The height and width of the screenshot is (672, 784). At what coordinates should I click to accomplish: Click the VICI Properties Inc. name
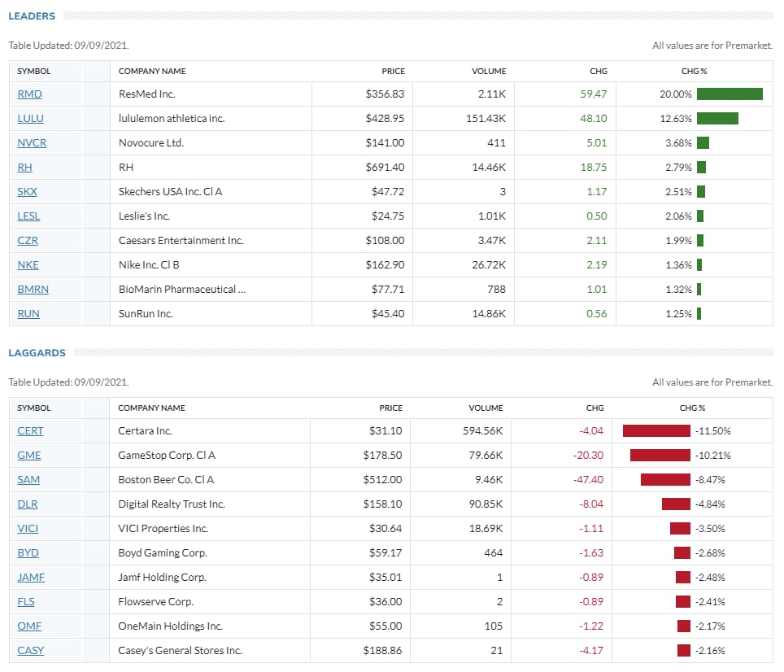[163, 529]
